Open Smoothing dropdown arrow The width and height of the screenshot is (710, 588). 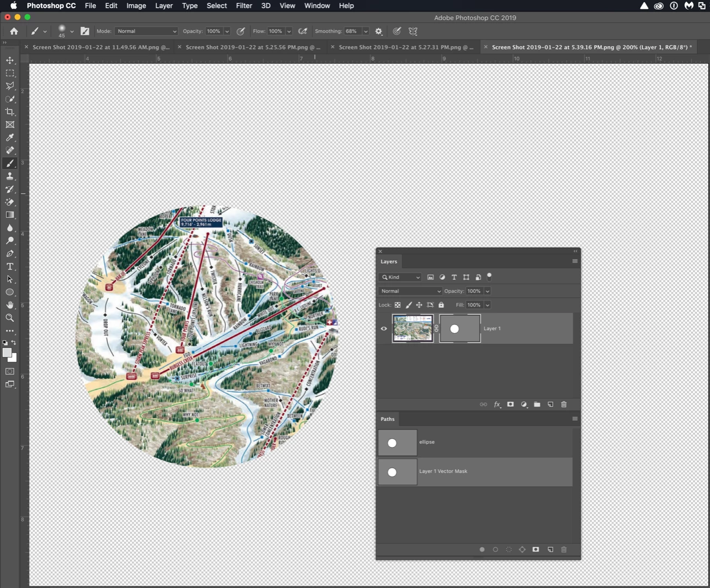coord(366,32)
